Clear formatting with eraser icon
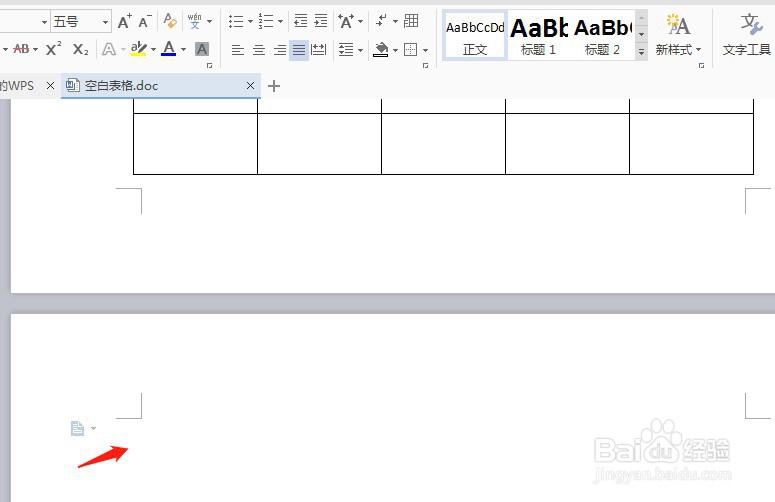The height and width of the screenshot is (502, 775). (170, 21)
